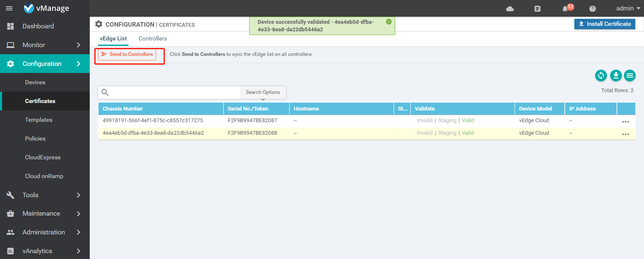Image resolution: width=644 pixels, height=259 pixels.
Task: Set Valid for device F2F9B9947BE82088
Action: coord(468,133)
